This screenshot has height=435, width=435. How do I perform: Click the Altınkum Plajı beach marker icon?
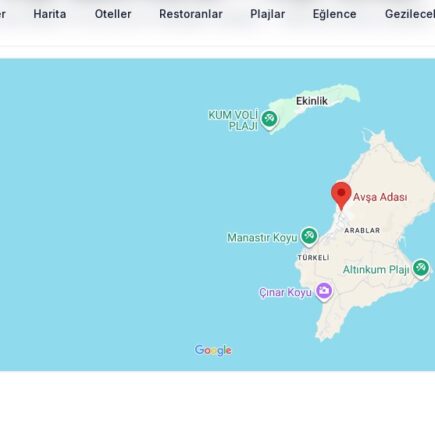point(421,269)
